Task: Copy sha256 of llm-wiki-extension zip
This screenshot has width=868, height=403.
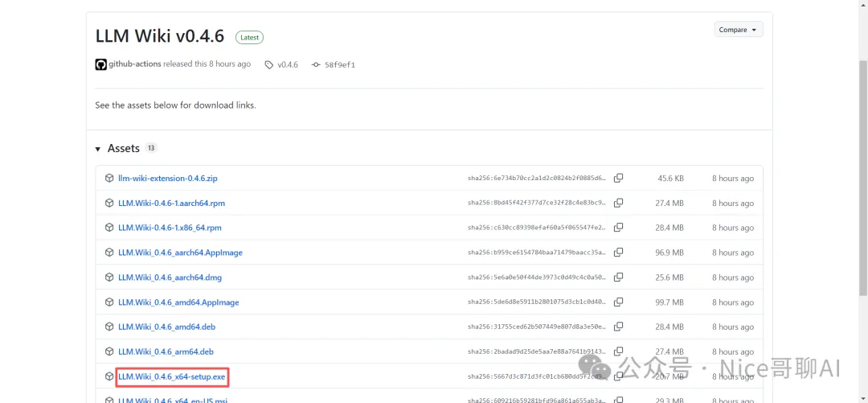Action: pos(618,179)
